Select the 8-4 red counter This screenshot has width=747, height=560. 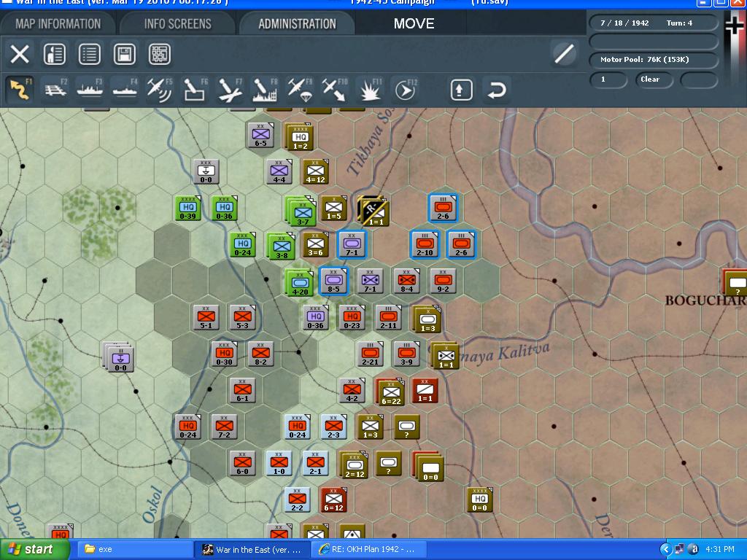click(407, 281)
